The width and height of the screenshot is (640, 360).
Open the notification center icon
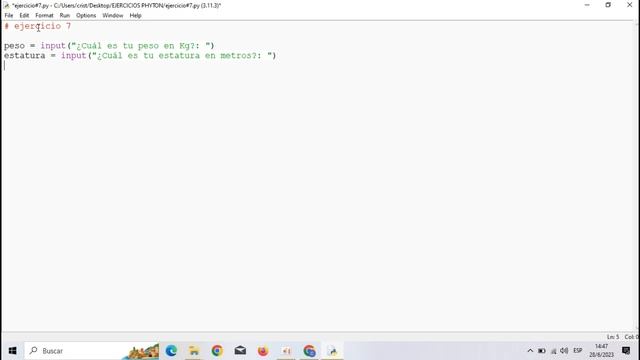coord(626,351)
